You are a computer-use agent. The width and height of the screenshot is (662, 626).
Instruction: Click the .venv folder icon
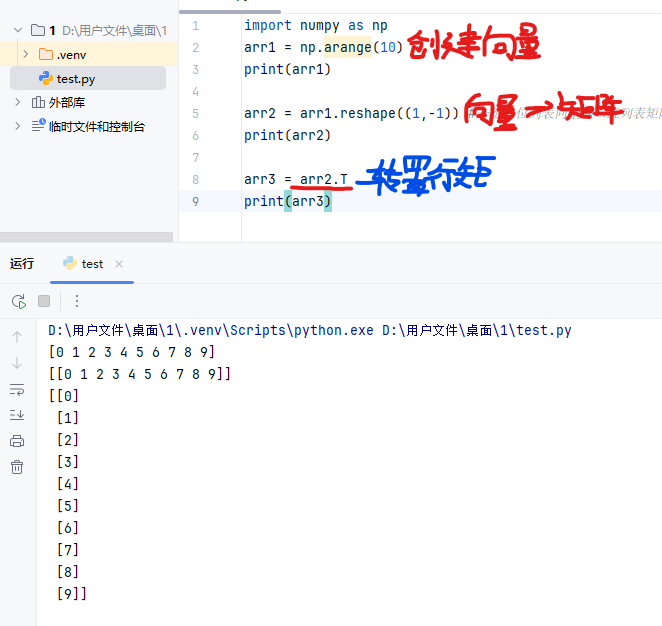(46, 54)
